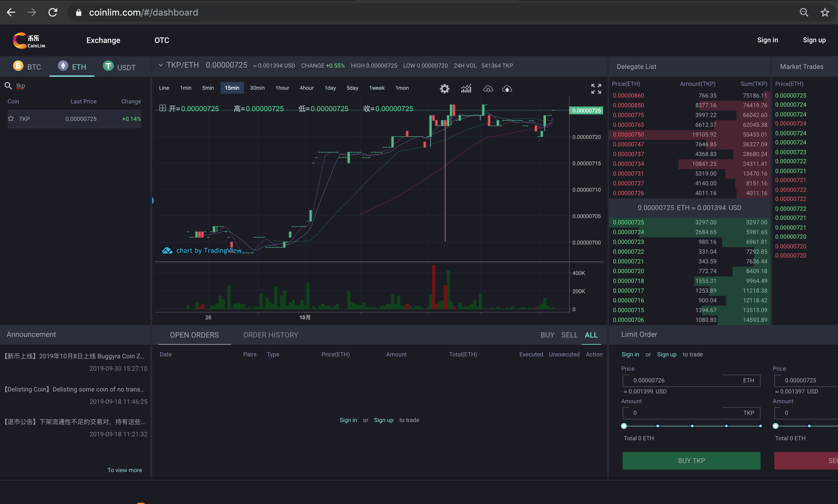
Task: Expand the TKP/ETH pair dropdown chevron
Action: 161,65
